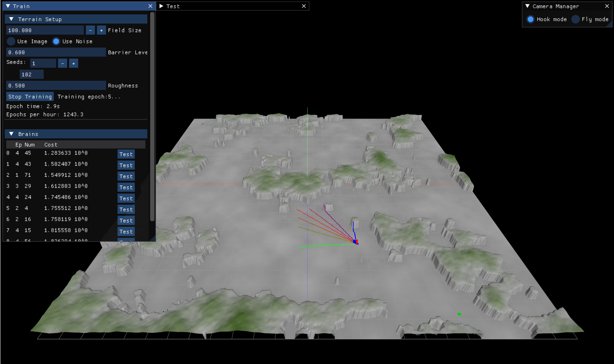This screenshot has width=614, height=364.
Task: Increase Field Size with plus button
Action: pos(101,30)
